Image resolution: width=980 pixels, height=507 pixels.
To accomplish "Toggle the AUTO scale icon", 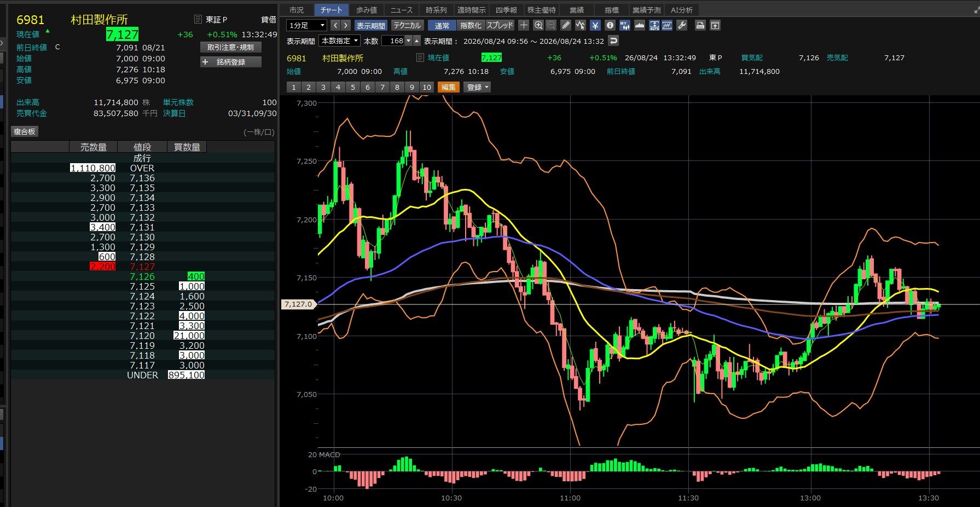I will click(x=654, y=25).
